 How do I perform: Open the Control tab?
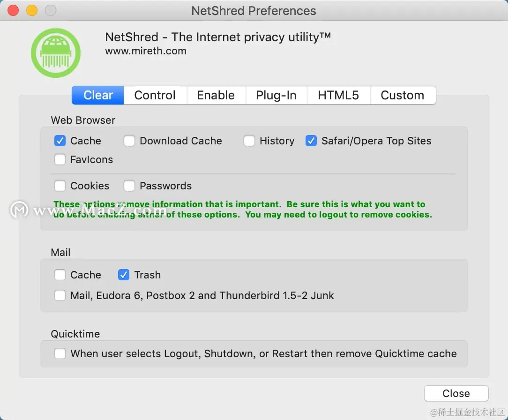click(x=155, y=95)
